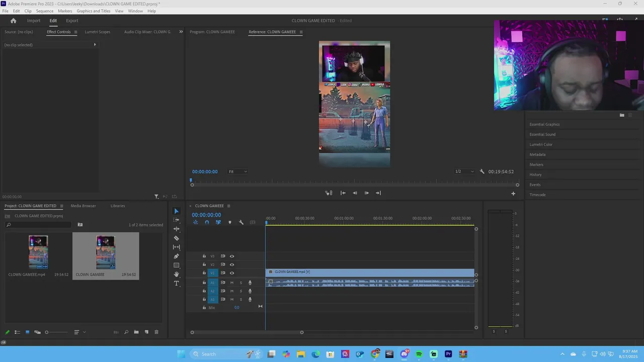
Task: Open Timeline Display Settings wrench
Action: point(242,222)
